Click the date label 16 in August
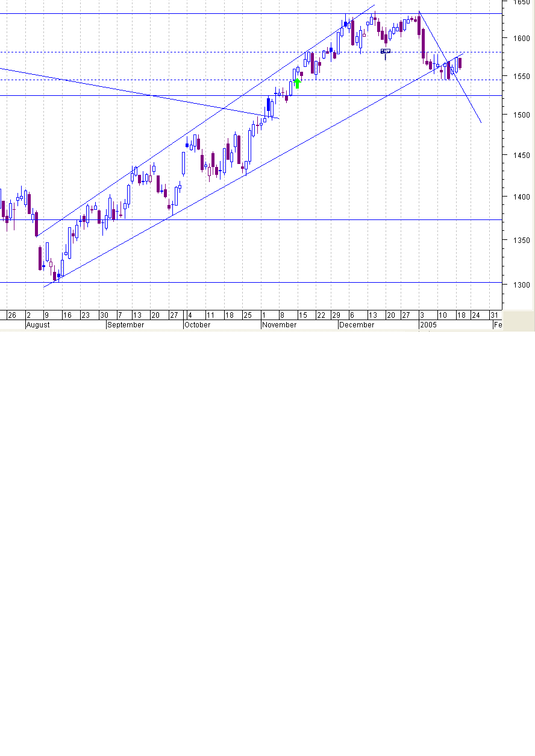The width and height of the screenshot is (535, 756). (67, 315)
